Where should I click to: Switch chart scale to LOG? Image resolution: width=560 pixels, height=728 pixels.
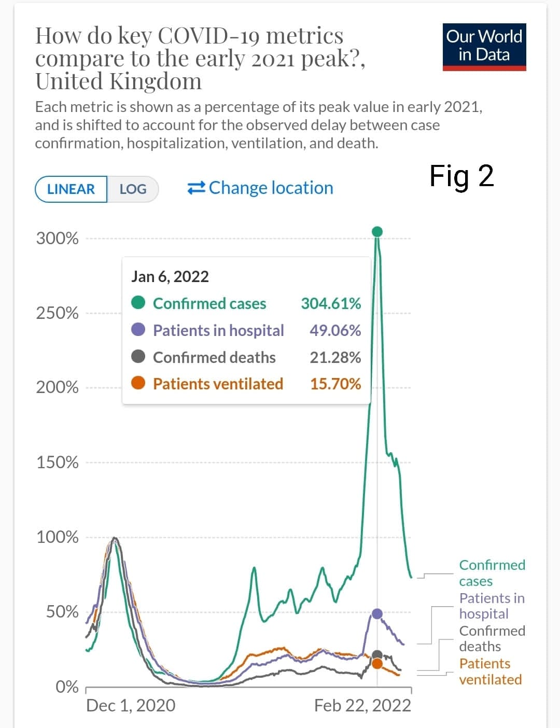[133, 189]
